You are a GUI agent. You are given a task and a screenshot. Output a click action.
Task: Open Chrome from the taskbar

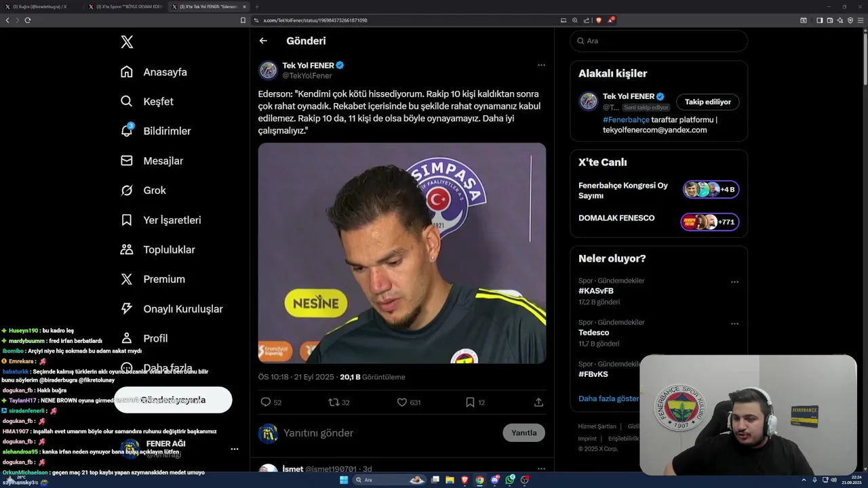(479, 480)
